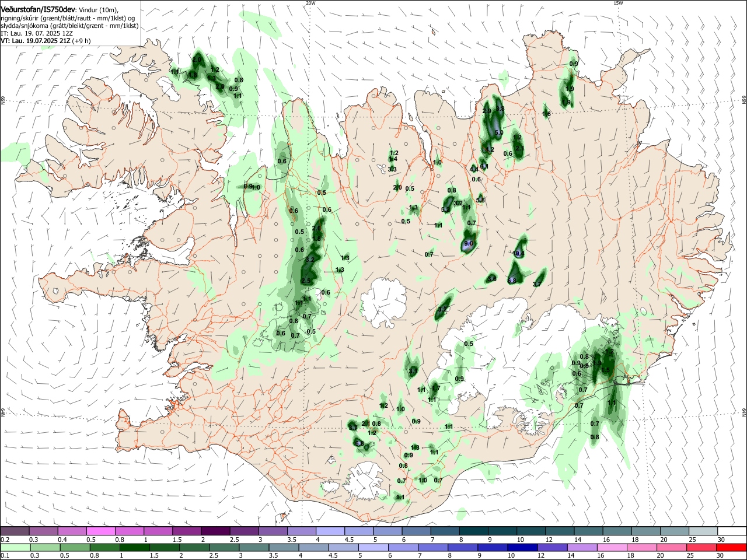747x560 pixels.
Task: Click the 15W longitude label
Action: 618,3
